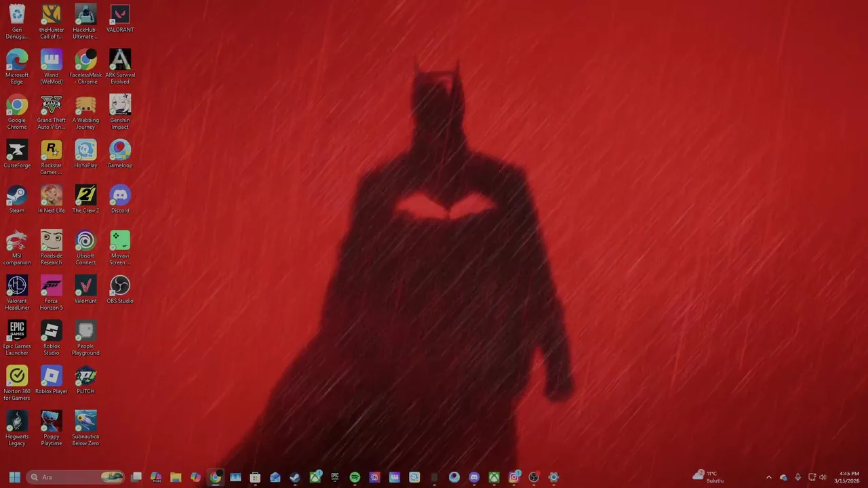Open Discord desktop shortcut
The image size is (868, 488).
point(120,199)
